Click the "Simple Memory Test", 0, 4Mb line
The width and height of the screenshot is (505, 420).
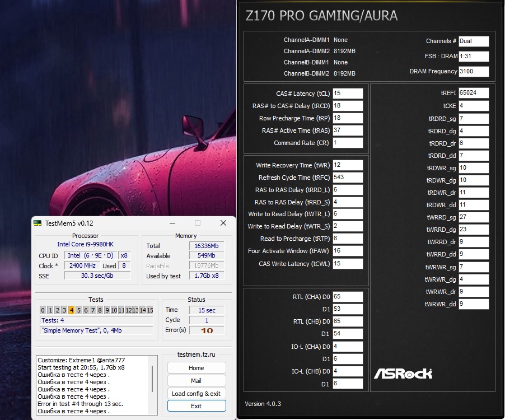click(x=96, y=330)
